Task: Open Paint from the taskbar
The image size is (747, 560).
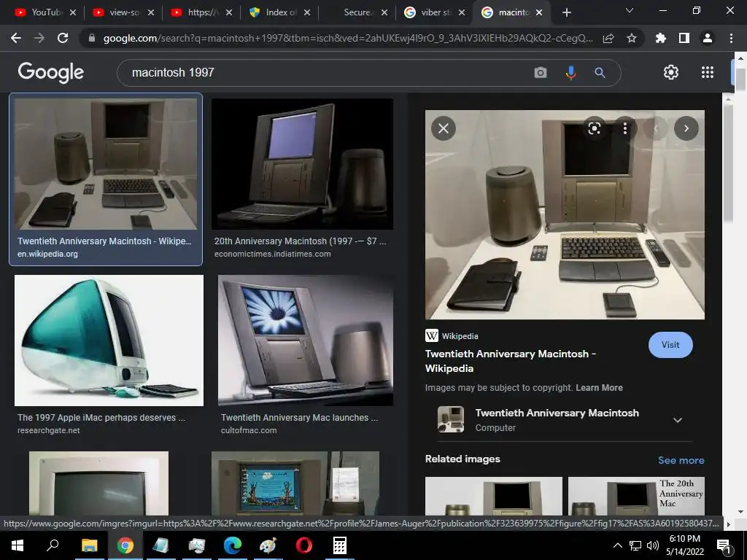Action: coord(268,545)
